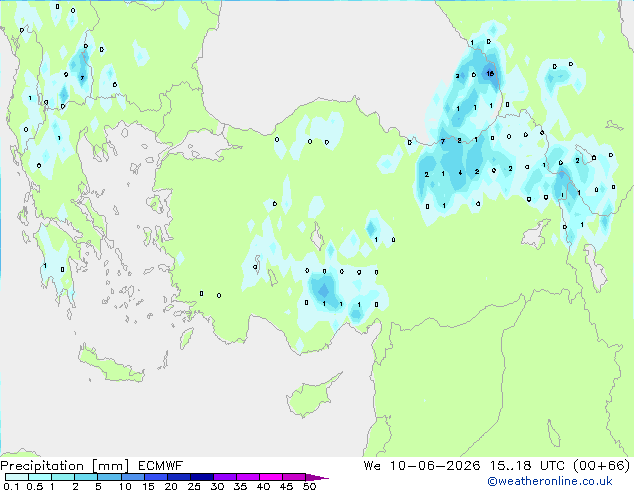Click the 1–2 mm legend color swatch
634x490 pixels.
coord(63,477)
